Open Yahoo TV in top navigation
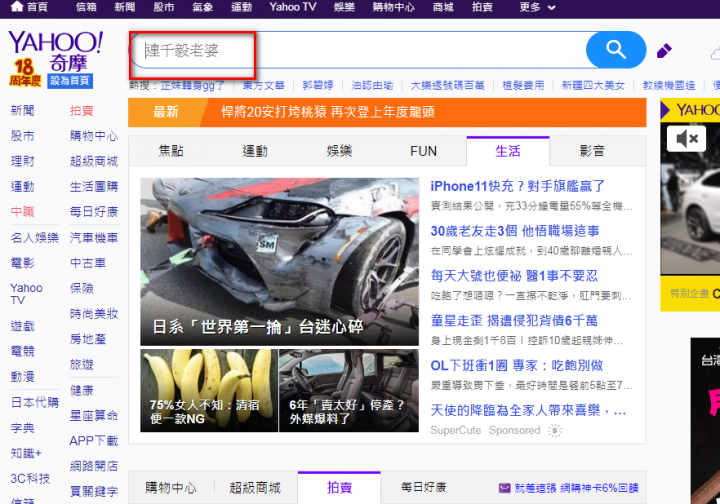720x504 pixels. point(292,7)
